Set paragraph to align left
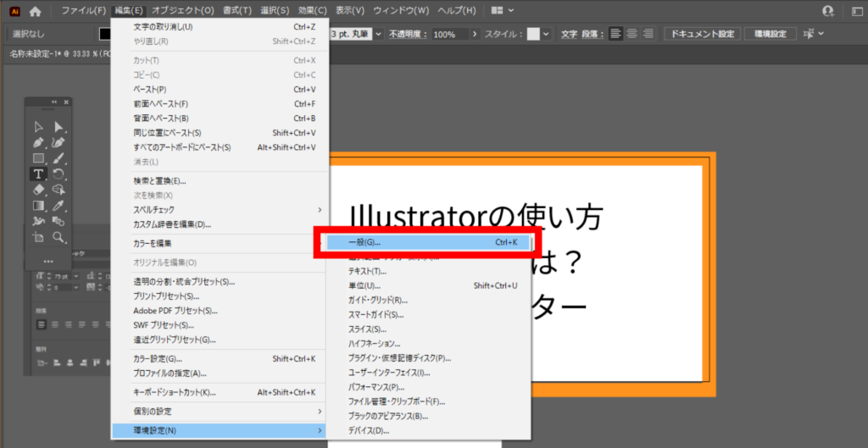 [x=615, y=34]
